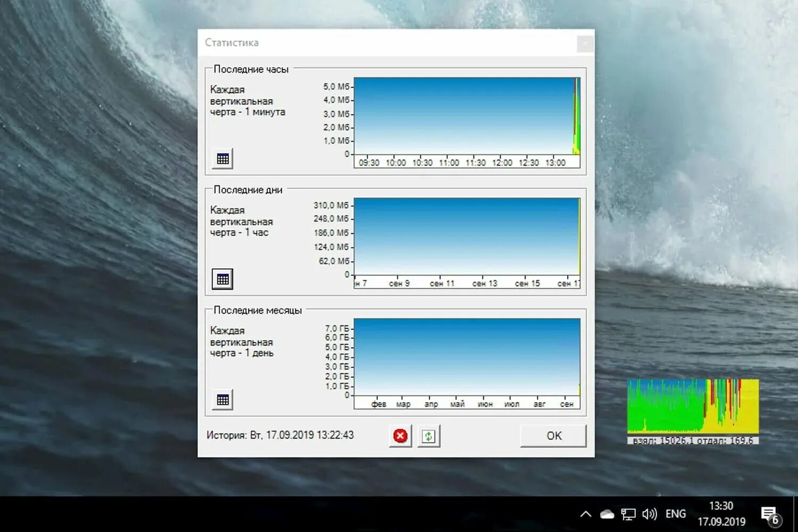The width and height of the screenshot is (798, 532).
Task: Switch the ENG input language indicator
Action: pyautogui.click(x=676, y=514)
